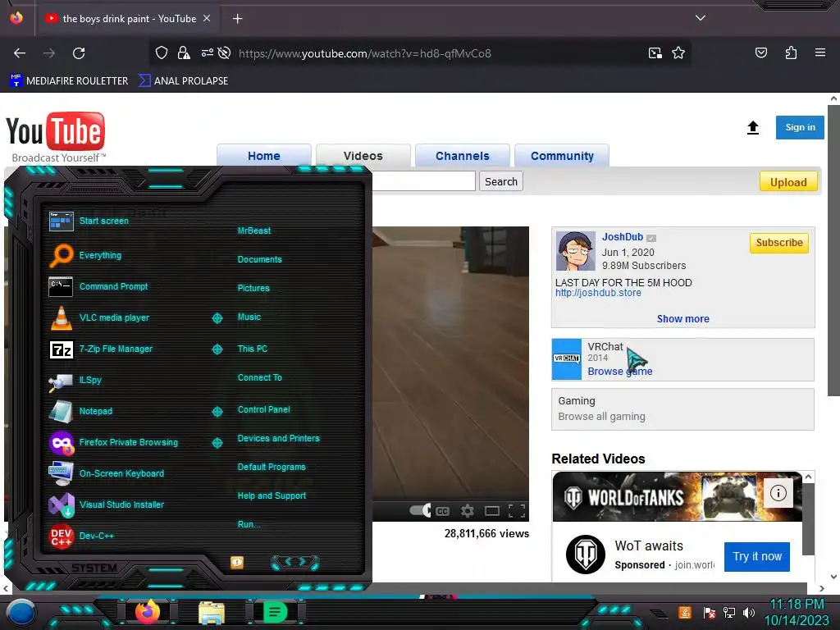Subscribe to JoshDub channel
This screenshot has width=840, height=630.
tap(779, 243)
